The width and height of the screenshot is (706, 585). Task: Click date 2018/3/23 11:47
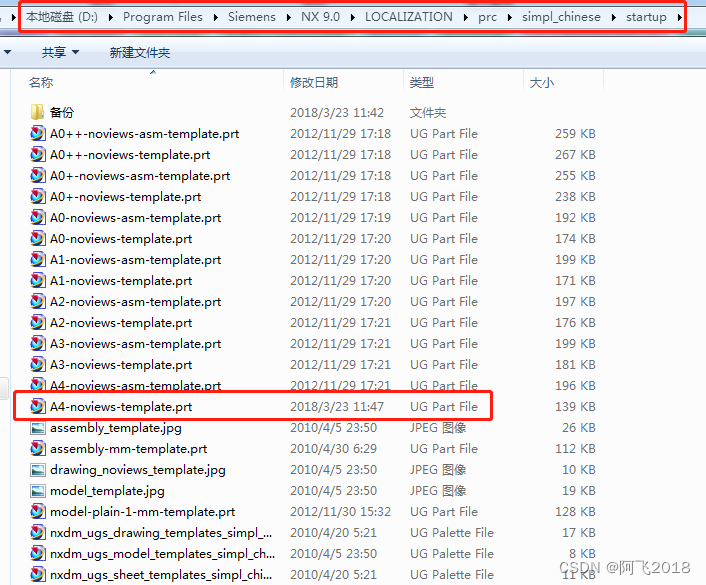[x=337, y=407]
